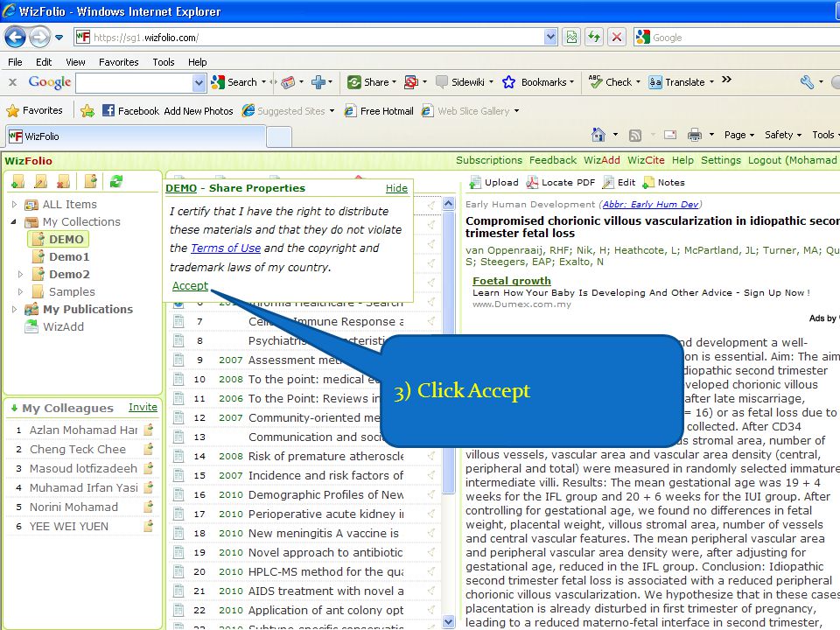The image size is (840, 630).
Task: Click the RSS feeds icon
Action: 635,135
